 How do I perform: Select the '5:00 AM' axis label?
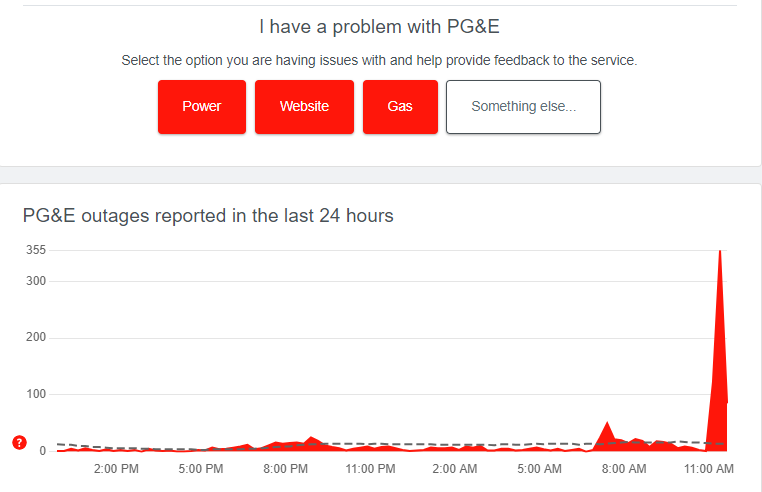pos(539,469)
